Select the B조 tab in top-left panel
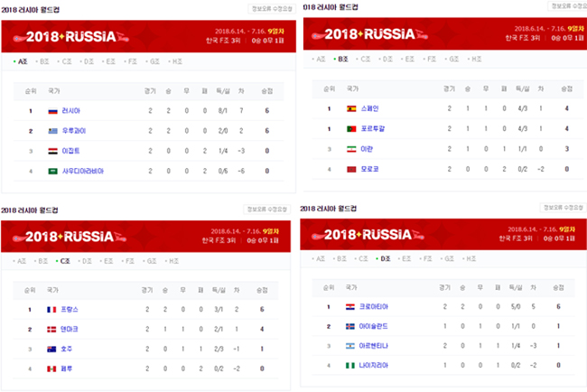This screenshot has height=392, width=587. tap(43, 61)
